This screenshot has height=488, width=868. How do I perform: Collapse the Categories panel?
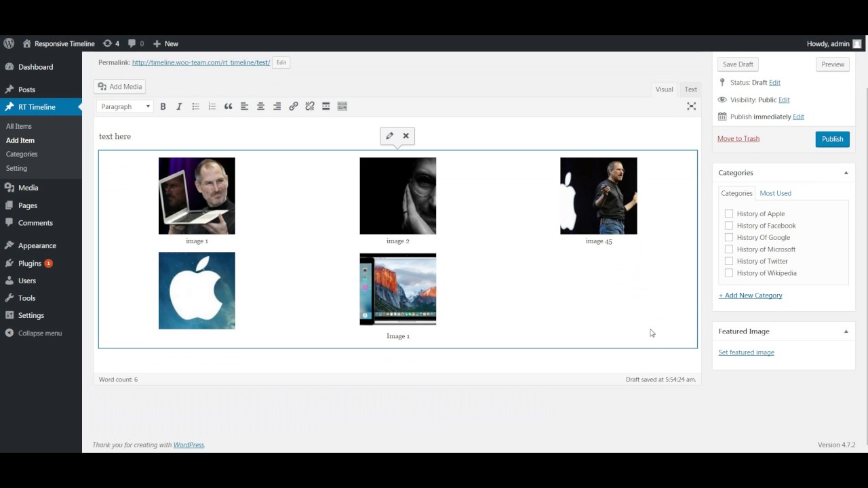tap(846, 173)
